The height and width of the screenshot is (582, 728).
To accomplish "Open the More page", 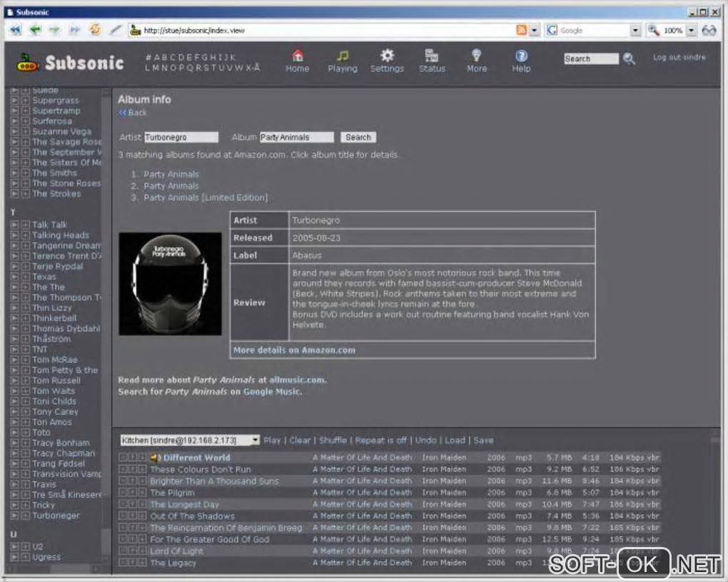I will (x=476, y=61).
